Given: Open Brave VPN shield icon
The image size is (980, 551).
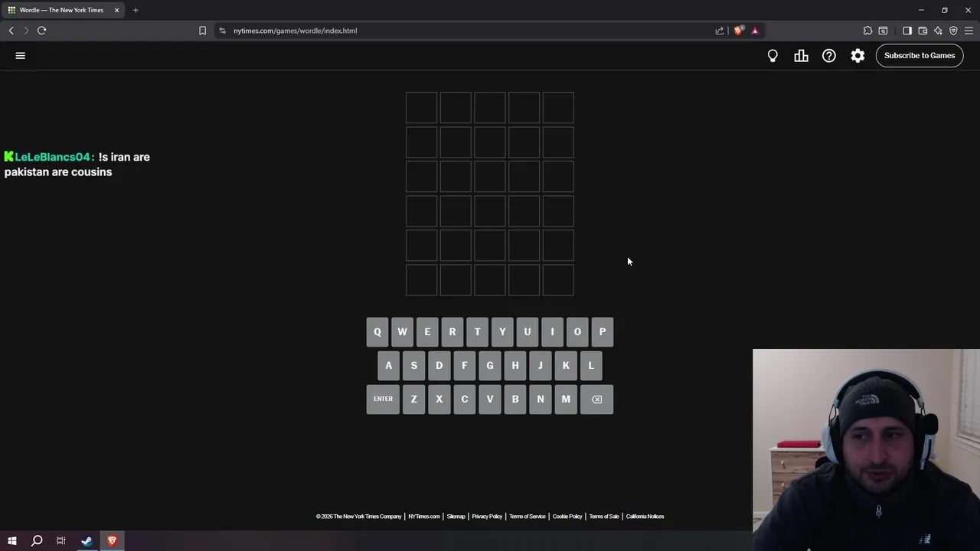Looking at the screenshot, I should coord(953,31).
